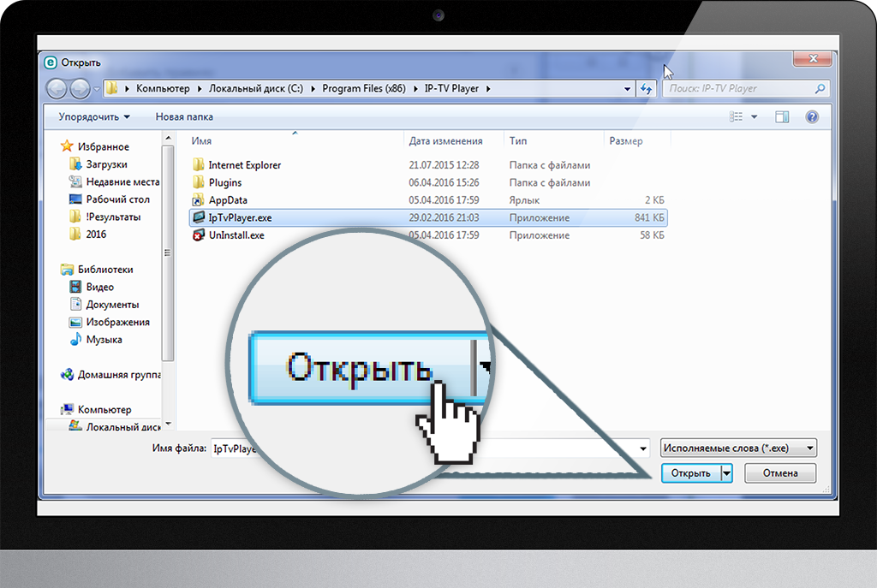This screenshot has width=877, height=588.
Task: Click the Новая папка toolbar button
Action: coord(184,116)
